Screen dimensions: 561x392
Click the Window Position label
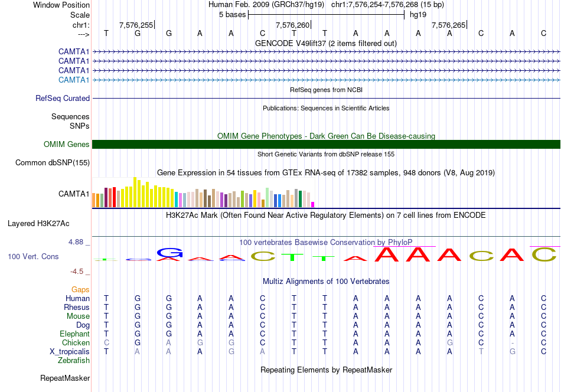61,5
